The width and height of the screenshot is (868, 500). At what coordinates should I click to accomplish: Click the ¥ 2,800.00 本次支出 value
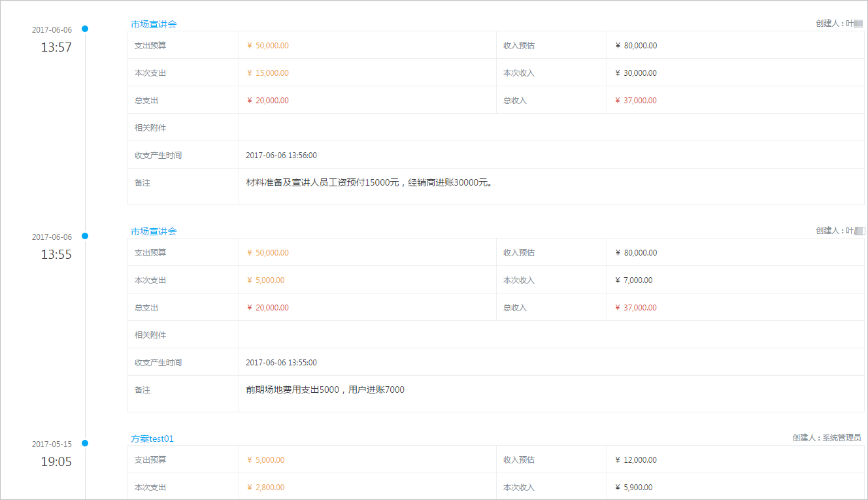click(265, 488)
